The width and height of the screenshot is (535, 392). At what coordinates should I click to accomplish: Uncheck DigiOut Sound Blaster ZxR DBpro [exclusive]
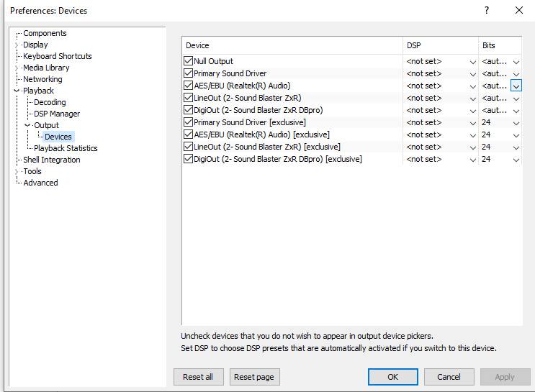[189, 159]
